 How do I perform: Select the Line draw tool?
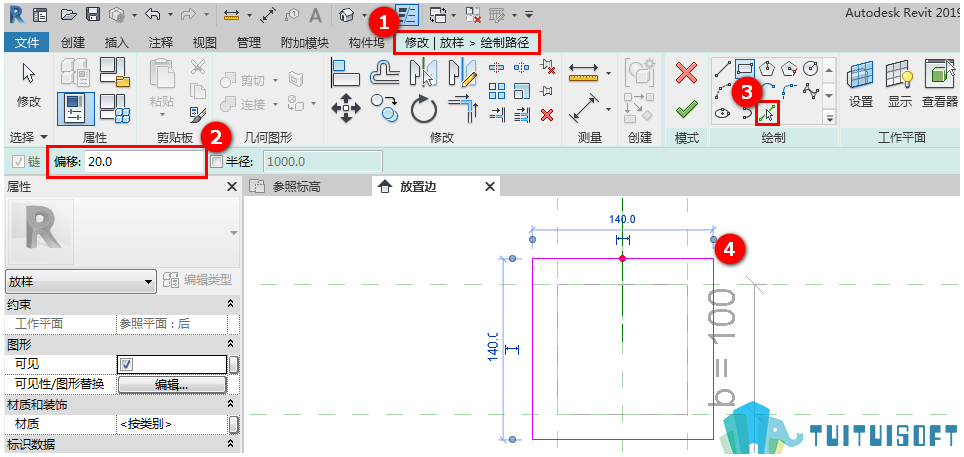[722, 68]
